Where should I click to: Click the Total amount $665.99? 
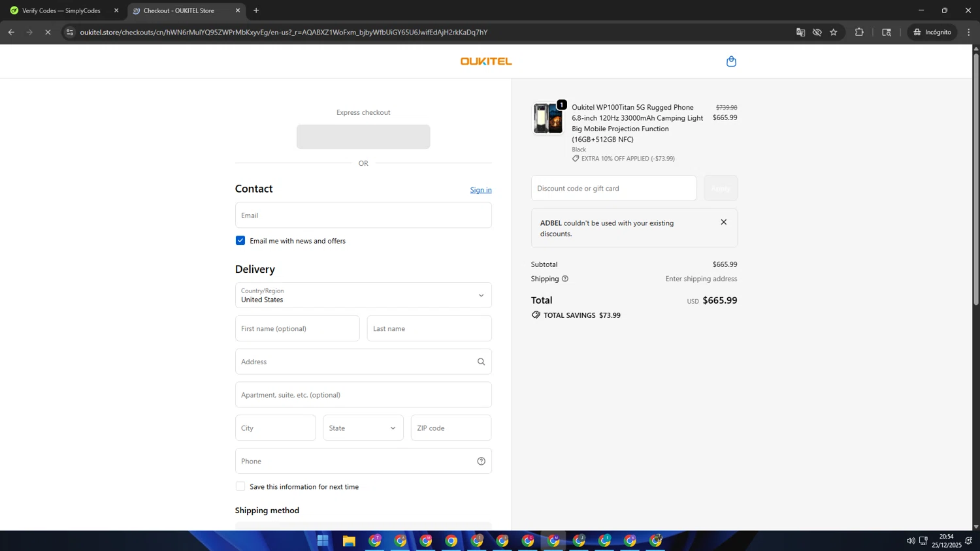(x=719, y=300)
